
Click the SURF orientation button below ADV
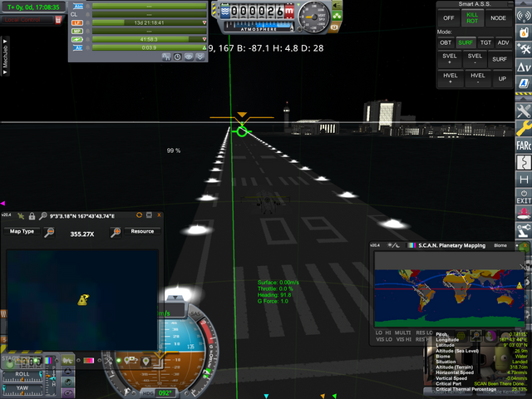coord(500,59)
